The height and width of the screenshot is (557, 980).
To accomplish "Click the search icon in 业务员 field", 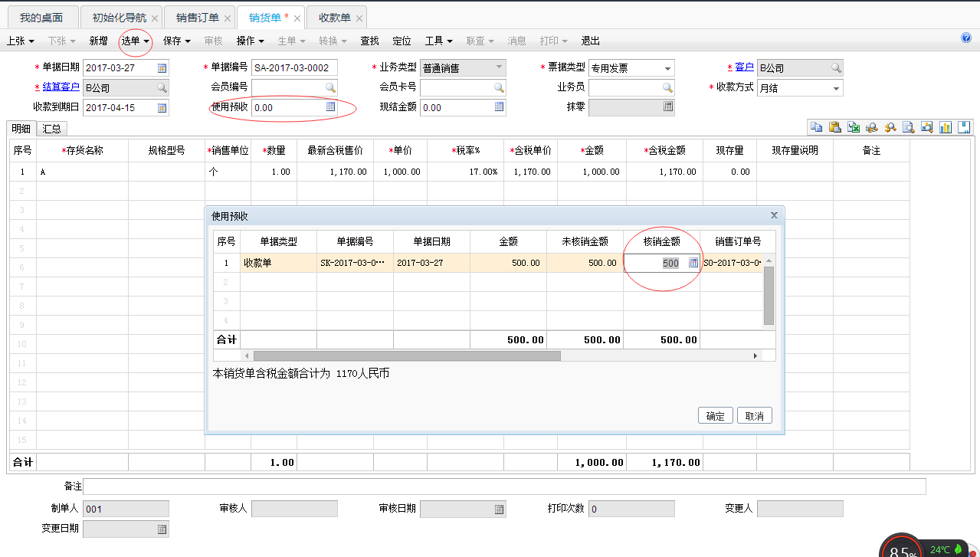I will tap(667, 88).
